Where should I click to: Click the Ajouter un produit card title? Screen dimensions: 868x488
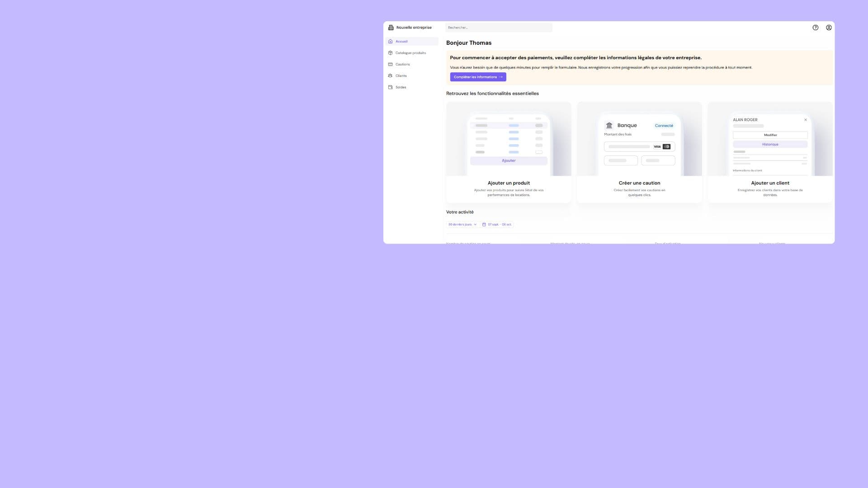point(509,183)
